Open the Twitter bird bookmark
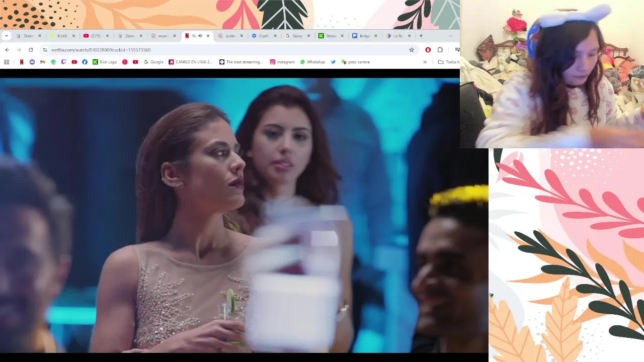Viewport: 644px width, 362px height. (333, 62)
